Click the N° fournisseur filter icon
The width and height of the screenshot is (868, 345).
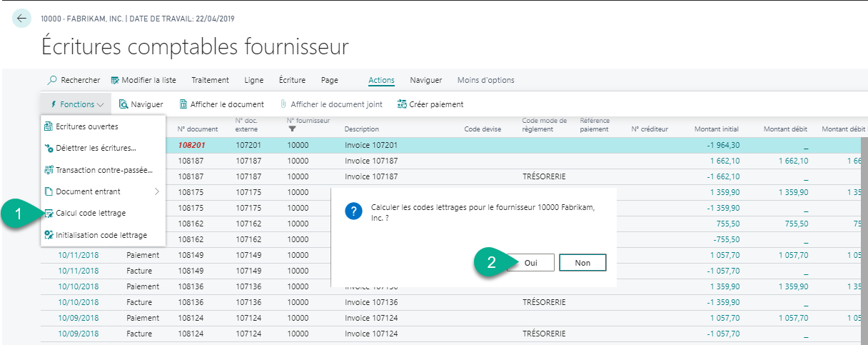pyautogui.click(x=292, y=129)
